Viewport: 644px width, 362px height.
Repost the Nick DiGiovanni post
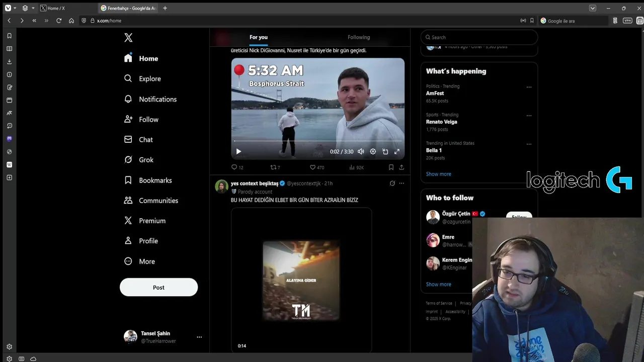click(275, 167)
